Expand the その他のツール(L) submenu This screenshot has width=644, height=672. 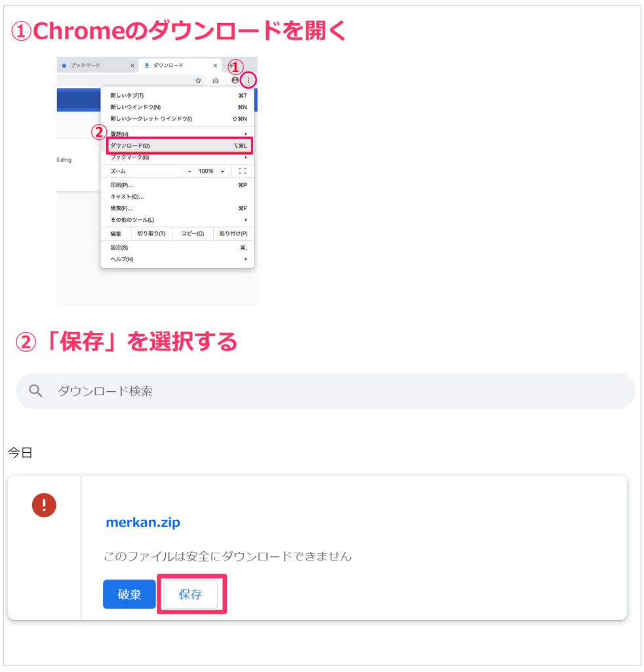246,220
